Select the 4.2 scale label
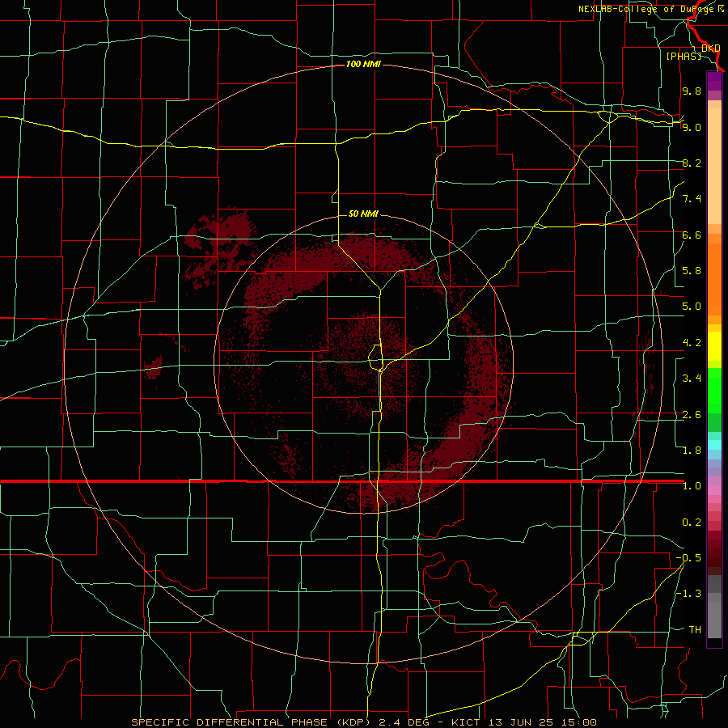728x728 pixels. click(692, 343)
